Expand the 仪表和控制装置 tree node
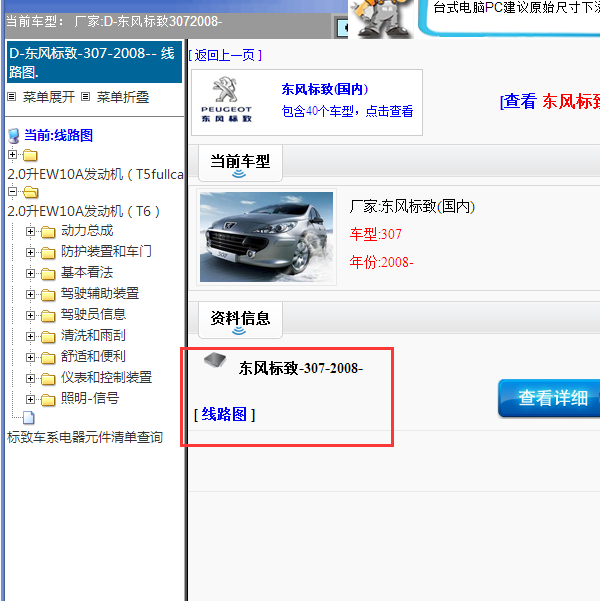 tap(30, 378)
